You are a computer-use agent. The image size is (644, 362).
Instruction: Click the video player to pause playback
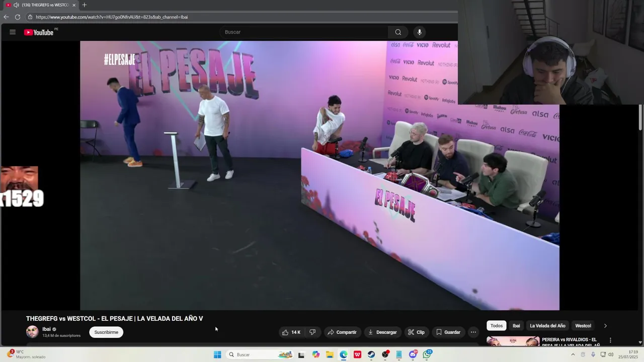319,175
